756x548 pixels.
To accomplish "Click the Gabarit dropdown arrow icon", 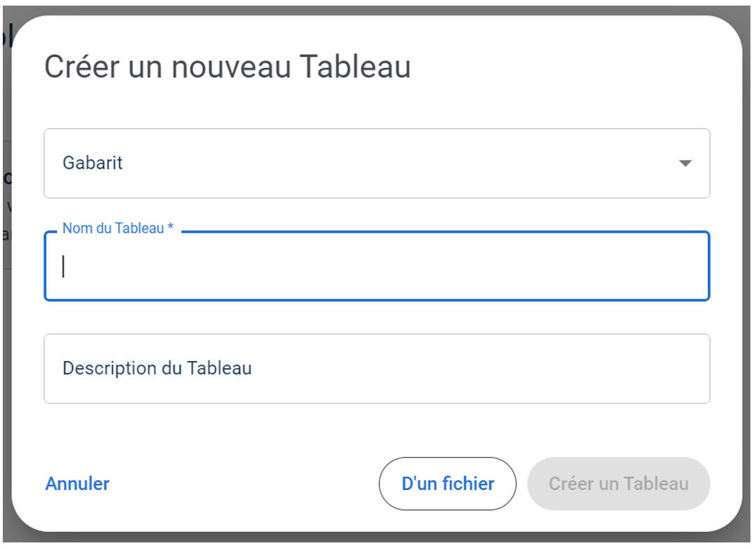I will tap(685, 163).
